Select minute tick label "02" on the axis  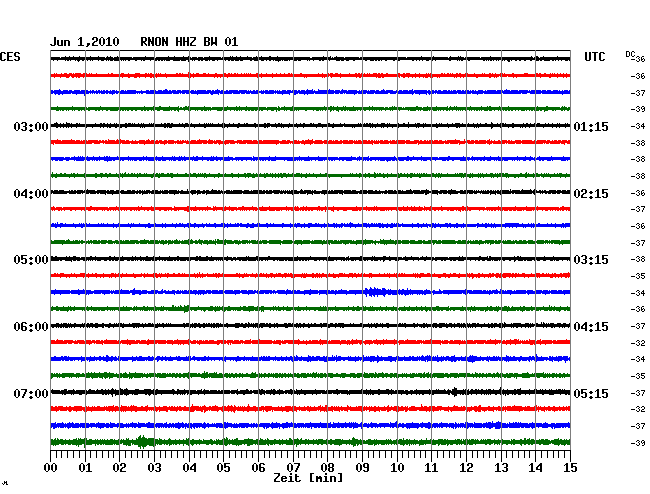pos(119,468)
